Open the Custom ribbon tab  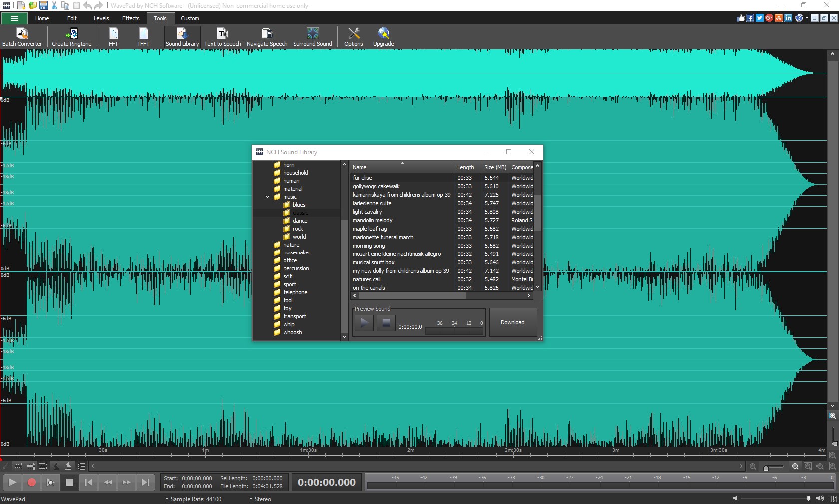tap(189, 18)
